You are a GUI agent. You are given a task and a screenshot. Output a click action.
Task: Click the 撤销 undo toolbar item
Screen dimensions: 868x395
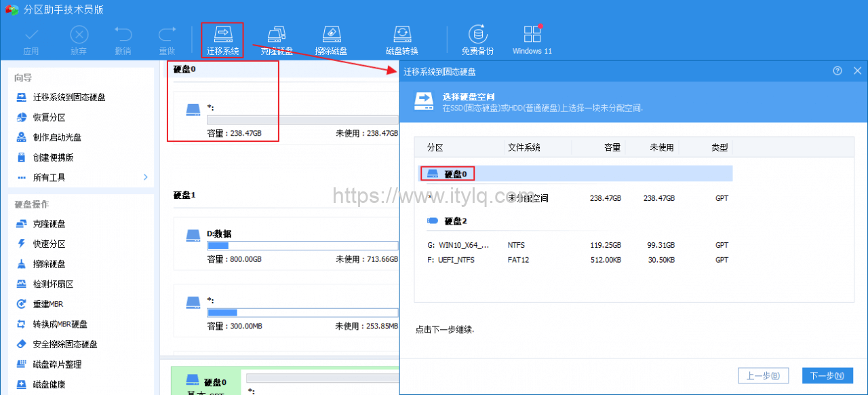[x=123, y=39]
